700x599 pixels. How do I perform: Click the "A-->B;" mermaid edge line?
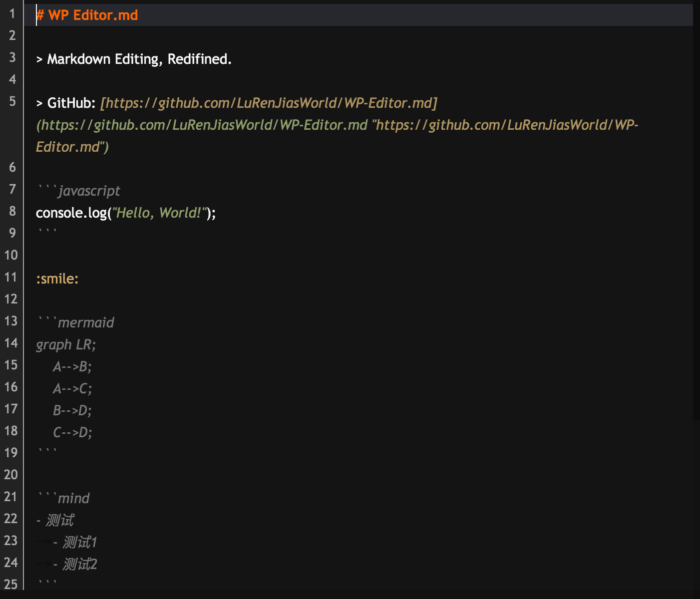(x=72, y=366)
